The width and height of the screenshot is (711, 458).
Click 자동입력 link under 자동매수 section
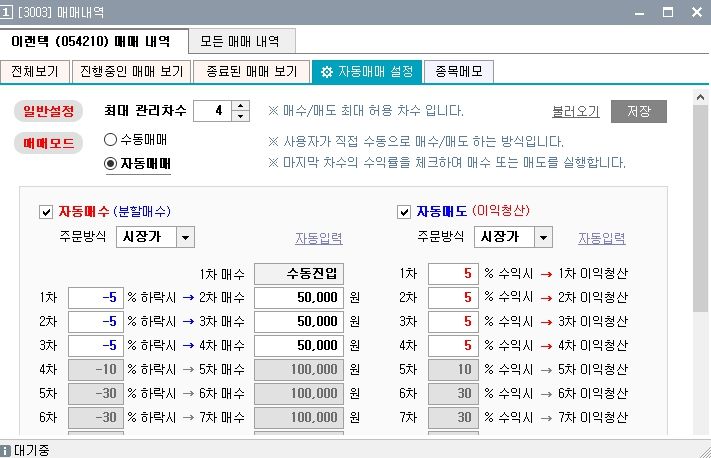pos(318,238)
